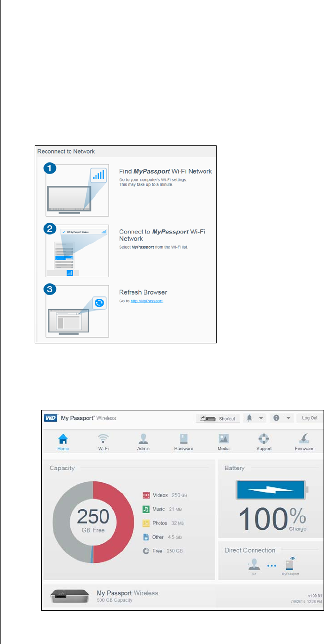Click the 100% Charge text

click(x=272, y=518)
